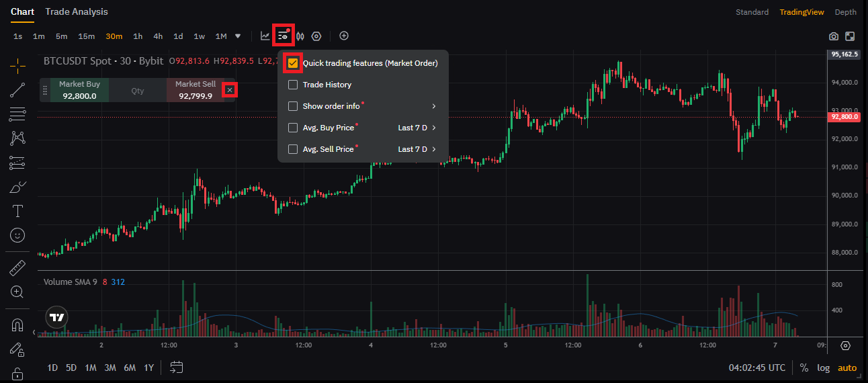Open indicators via chart line icon
This screenshot has height=383, width=868.
click(265, 36)
